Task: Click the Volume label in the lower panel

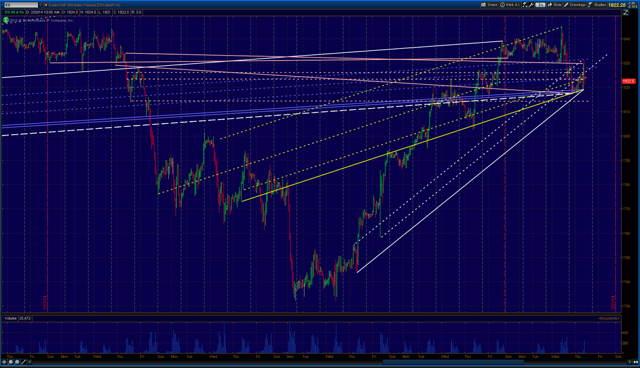Action: pyautogui.click(x=10, y=318)
